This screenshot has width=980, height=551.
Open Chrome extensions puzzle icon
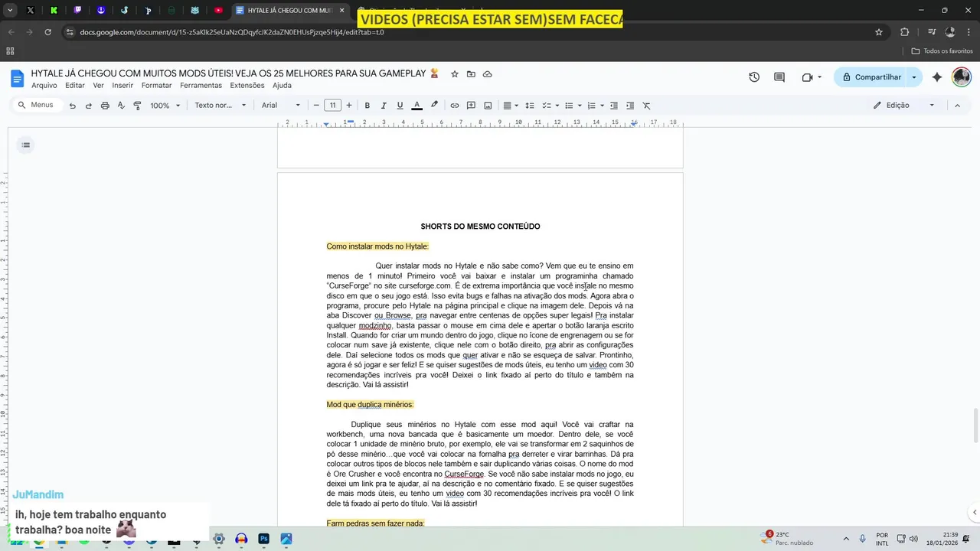click(905, 32)
